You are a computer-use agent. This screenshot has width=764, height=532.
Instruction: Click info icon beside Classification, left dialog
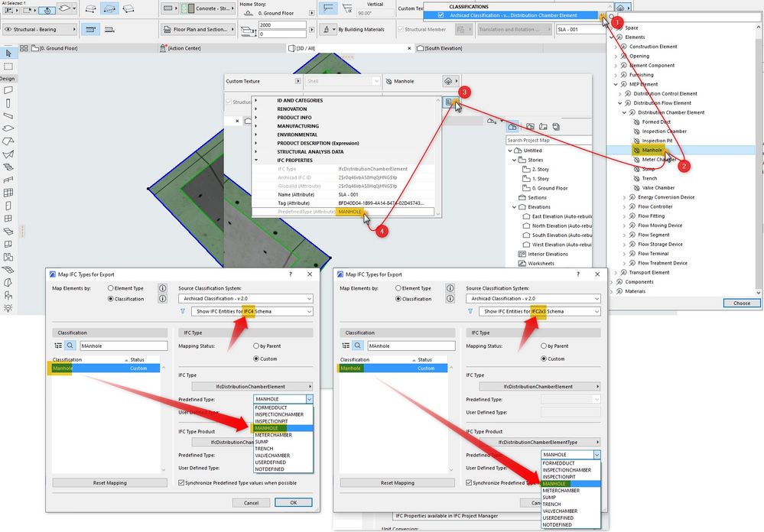click(x=163, y=299)
